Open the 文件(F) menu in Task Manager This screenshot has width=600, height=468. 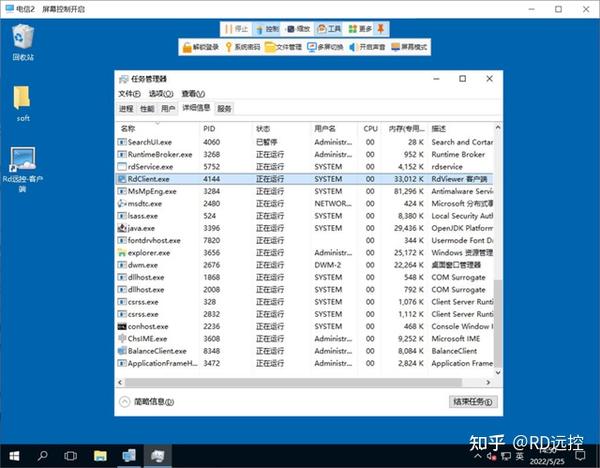click(x=129, y=94)
